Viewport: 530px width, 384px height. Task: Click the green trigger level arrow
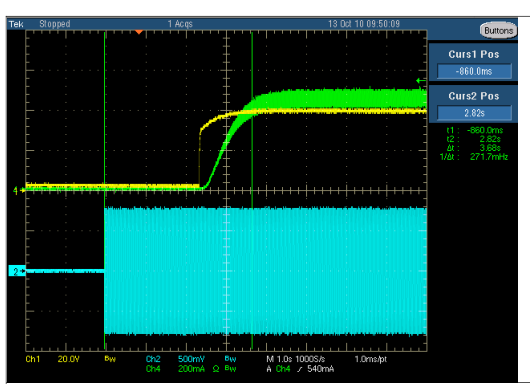click(421, 80)
